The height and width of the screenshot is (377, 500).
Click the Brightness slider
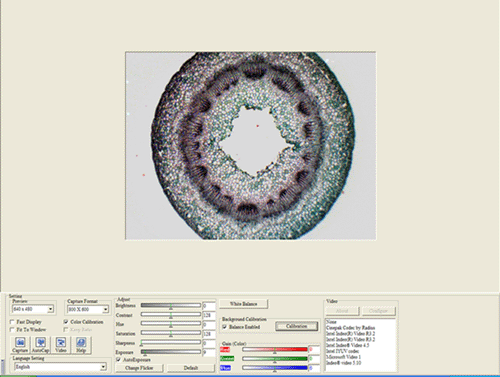(171, 305)
